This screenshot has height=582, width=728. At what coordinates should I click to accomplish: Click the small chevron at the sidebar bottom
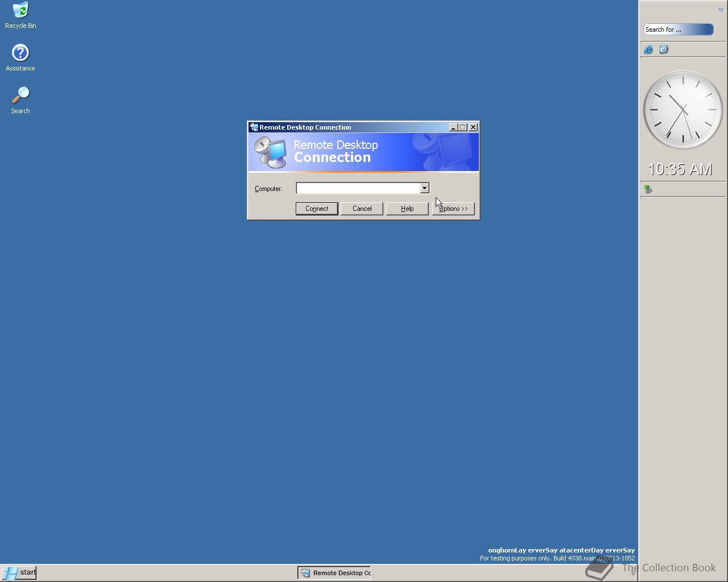pyautogui.click(x=633, y=573)
